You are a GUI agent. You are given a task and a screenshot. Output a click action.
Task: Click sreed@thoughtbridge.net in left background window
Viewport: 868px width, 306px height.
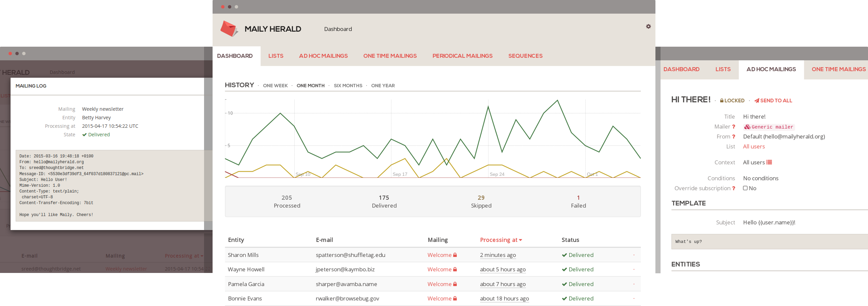[x=51, y=269]
